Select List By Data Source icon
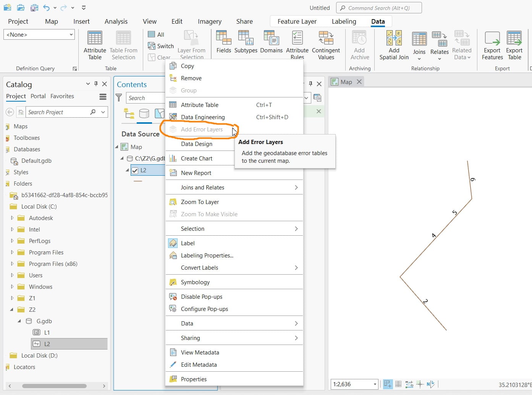 click(144, 113)
